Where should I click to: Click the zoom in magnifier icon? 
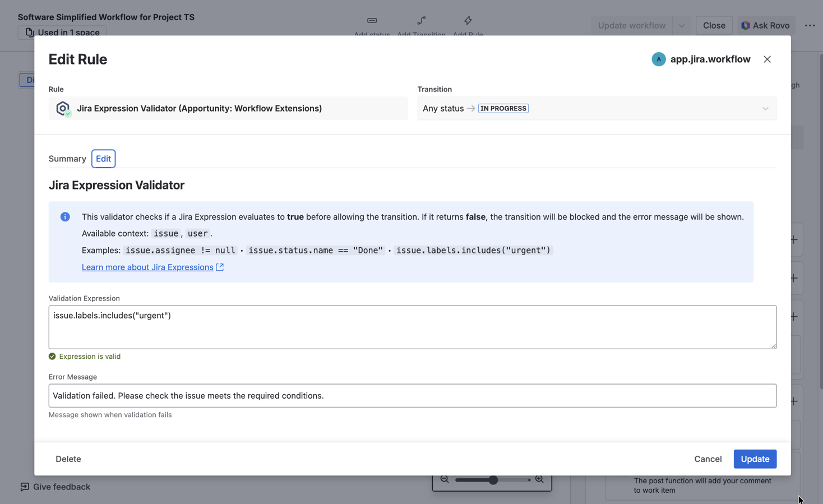point(539,479)
